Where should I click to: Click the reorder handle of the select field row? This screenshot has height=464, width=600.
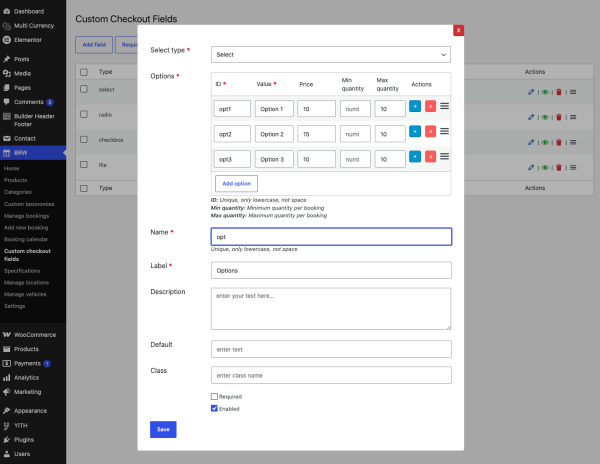[573, 92]
